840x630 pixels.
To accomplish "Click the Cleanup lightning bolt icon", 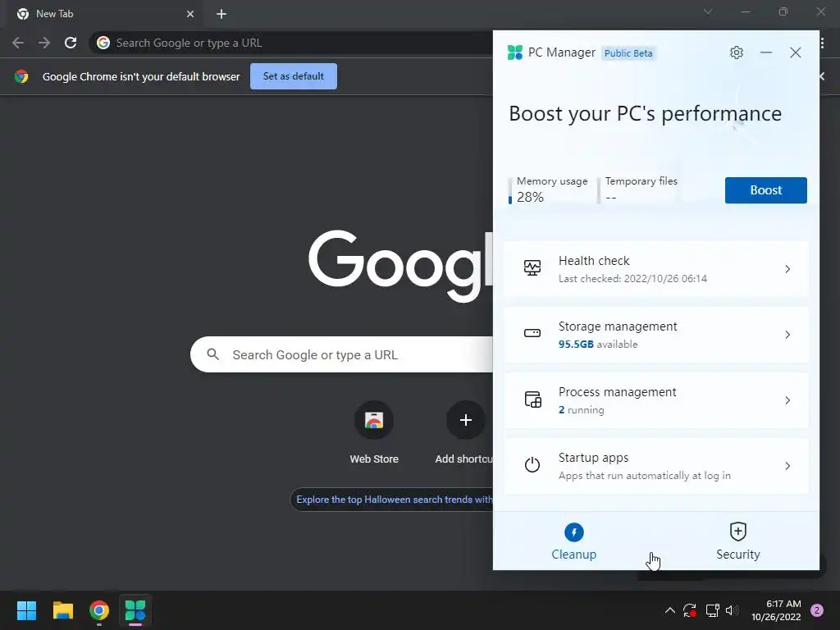I will tap(573, 532).
